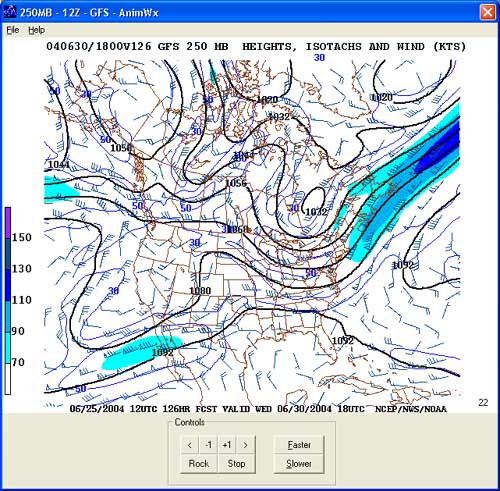Screen dimensions: 500x491
Task: Stop the animation playback
Action: pyautogui.click(x=236, y=463)
